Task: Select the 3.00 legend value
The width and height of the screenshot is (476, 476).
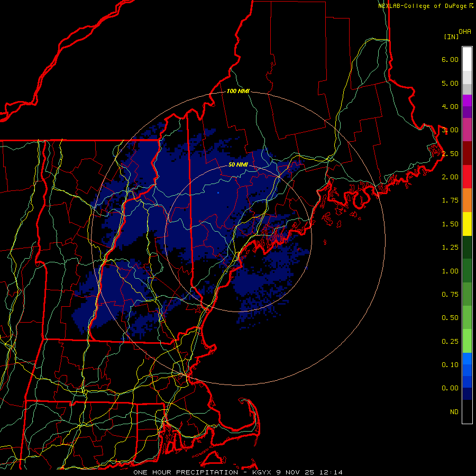Action: [450, 130]
